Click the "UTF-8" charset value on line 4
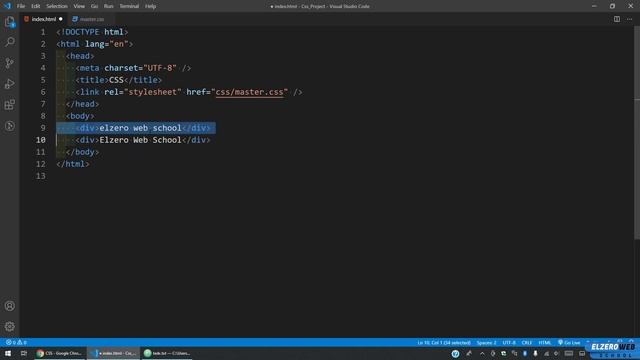Viewport: 640px width, 360px height. [x=160, y=68]
